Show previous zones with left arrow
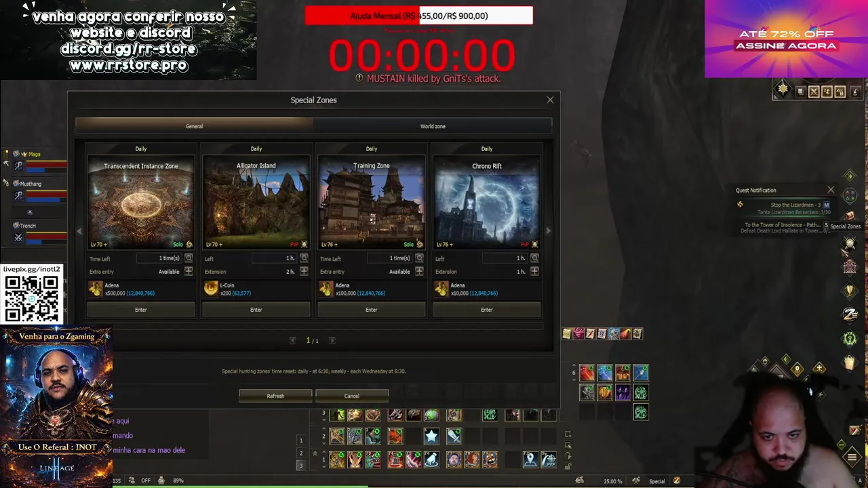 (x=79, y=231)
